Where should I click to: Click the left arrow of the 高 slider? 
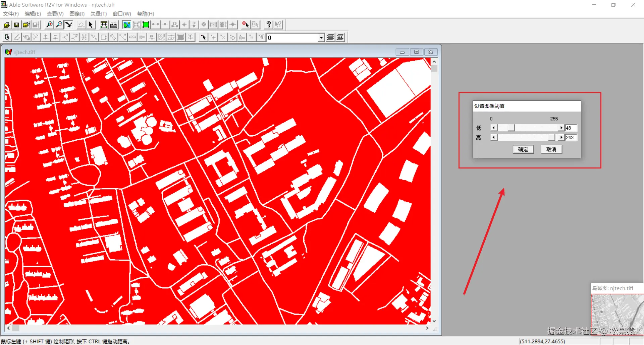(x=494, y=137)
